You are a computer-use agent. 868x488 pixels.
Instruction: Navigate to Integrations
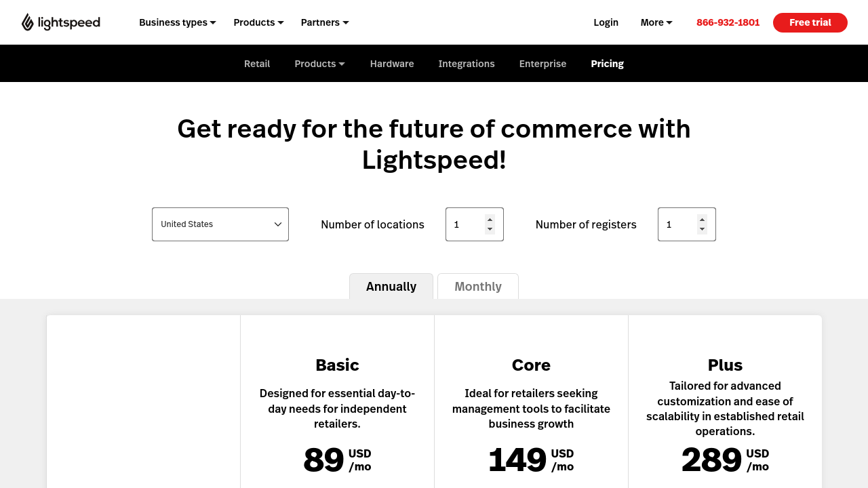467,64
